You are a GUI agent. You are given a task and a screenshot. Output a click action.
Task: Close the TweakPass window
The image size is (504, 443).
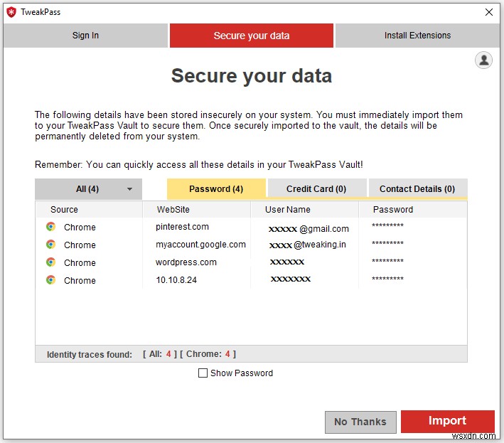[x=488, y=12]
